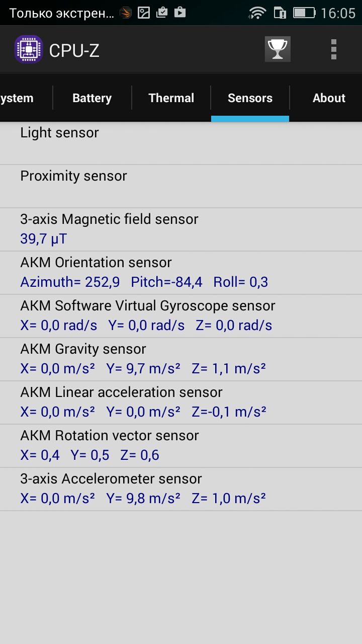Viewport: 362px width, 644px height.
Task: Tap the battery indicator in status bar
Action: [x=304, y=13]
